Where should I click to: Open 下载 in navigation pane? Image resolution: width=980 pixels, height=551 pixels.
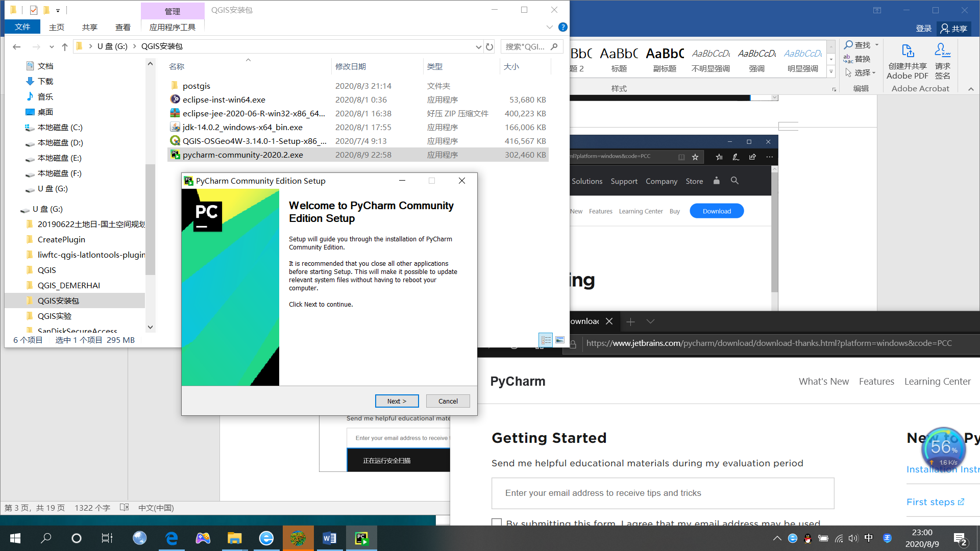click(45, 81)
